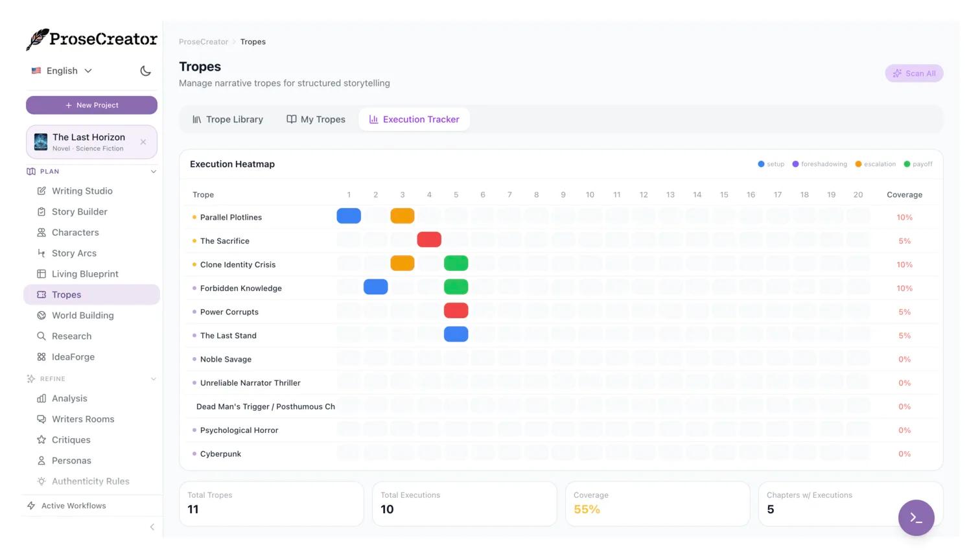Select the World Building globe icon
The height and width of the screenshot is (558, 980).
41,316
